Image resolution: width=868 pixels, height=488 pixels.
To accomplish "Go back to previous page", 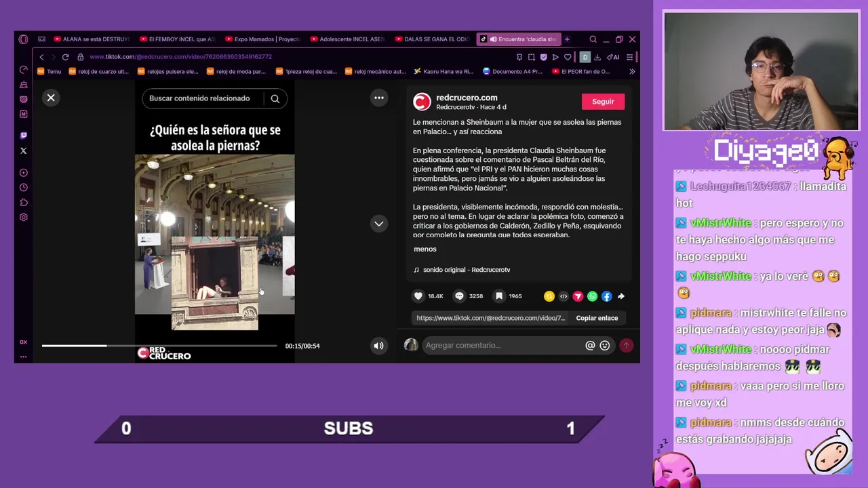I will click(41, 57).
